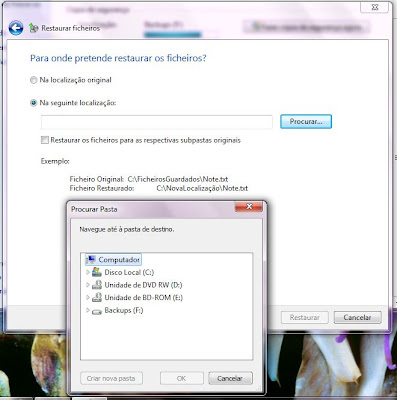Select Backups (F:) label
The image size is (397, 400).
click(124, 310)
